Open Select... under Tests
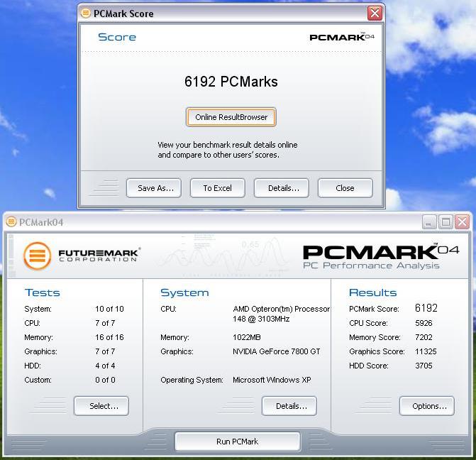Viewport: 476px width, 460px height. 101,406
